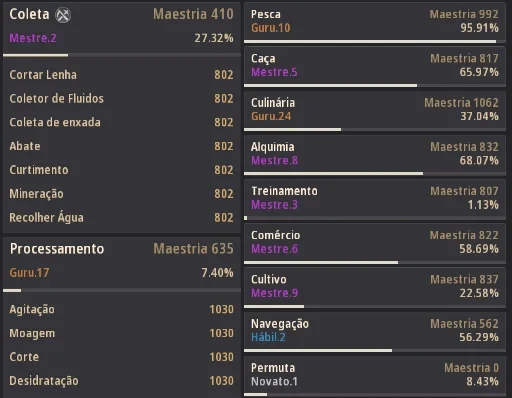The width and height of the screenshot is (512, 398).
Task: Click the Permuta skill entry
Action: [375, 376]
